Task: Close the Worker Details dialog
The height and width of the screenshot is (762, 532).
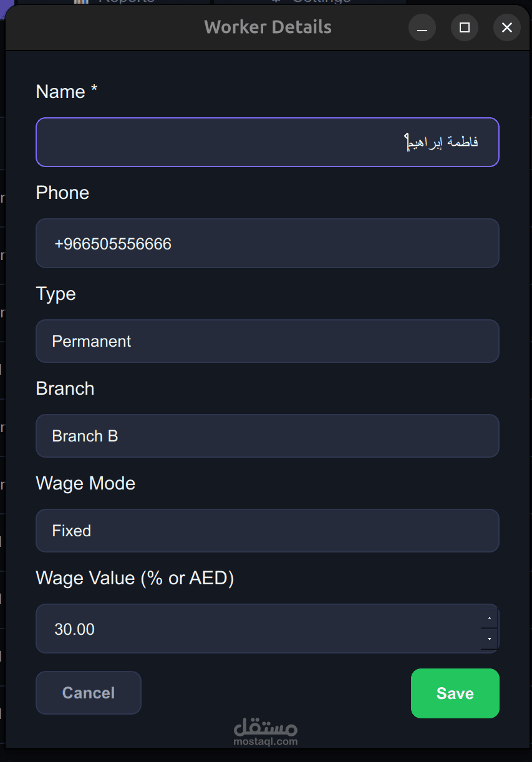Action: 506,28
